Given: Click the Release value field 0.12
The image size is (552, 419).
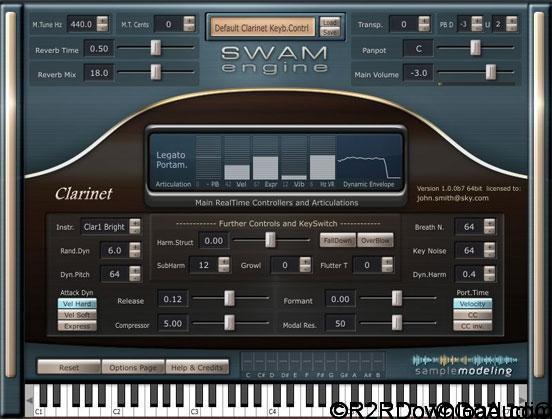Looking at the screenshot, I should [x=172, y=299].
